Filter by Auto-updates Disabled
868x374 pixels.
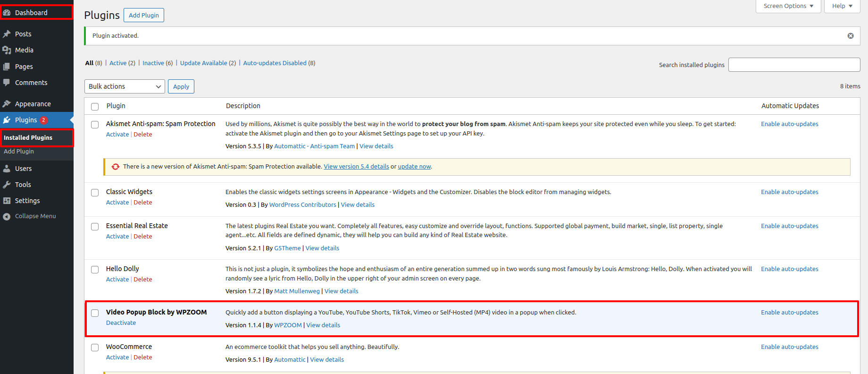click(275, 63)
